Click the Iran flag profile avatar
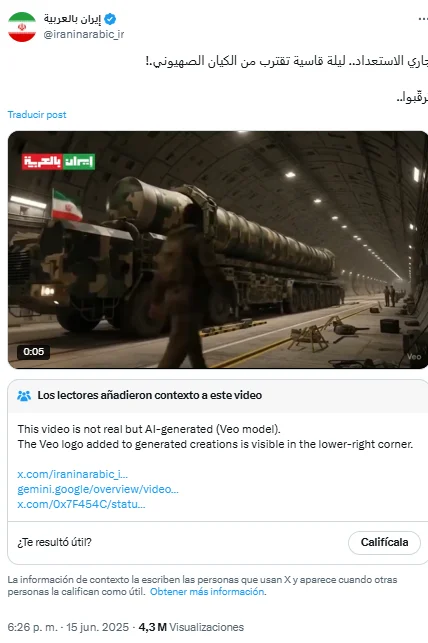Image resolution: width=428 pixels, height=643 pixels. (x=22, y=27)
